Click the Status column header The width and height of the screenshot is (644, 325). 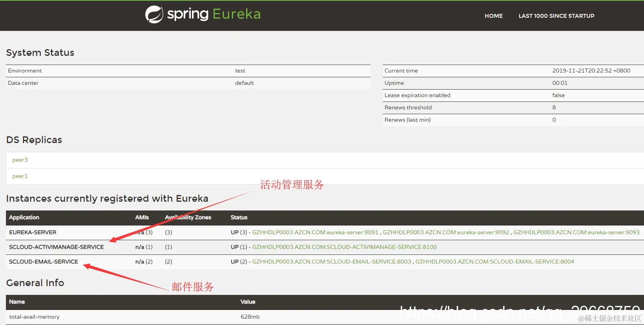(239, 217)
